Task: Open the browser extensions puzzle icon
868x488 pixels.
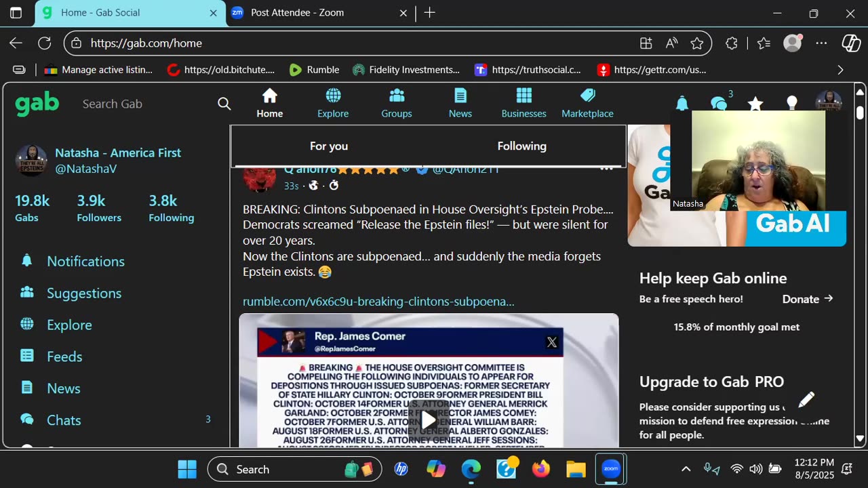Action: pyautogui.click(x=731, y=43)
